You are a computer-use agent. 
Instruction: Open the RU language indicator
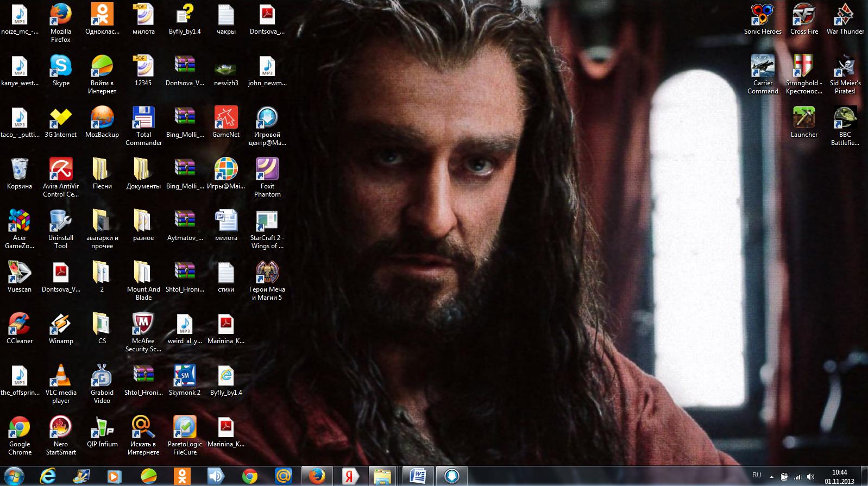757,475
